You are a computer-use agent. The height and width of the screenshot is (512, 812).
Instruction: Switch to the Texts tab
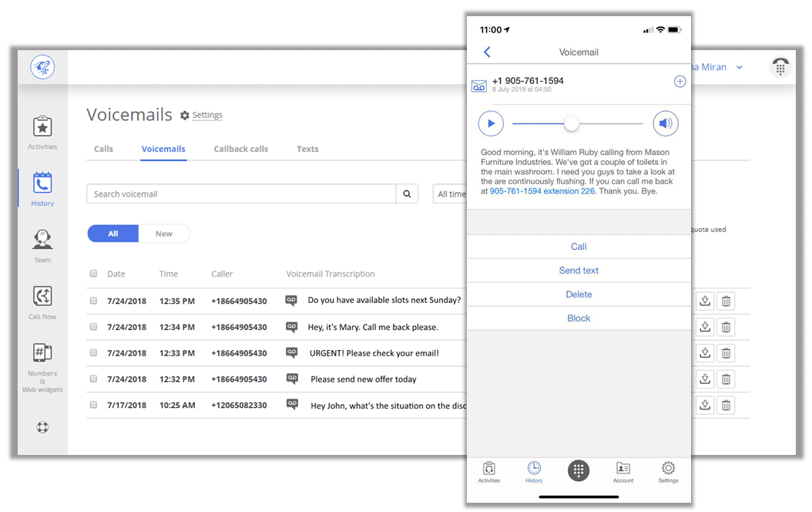pos(307,149)
